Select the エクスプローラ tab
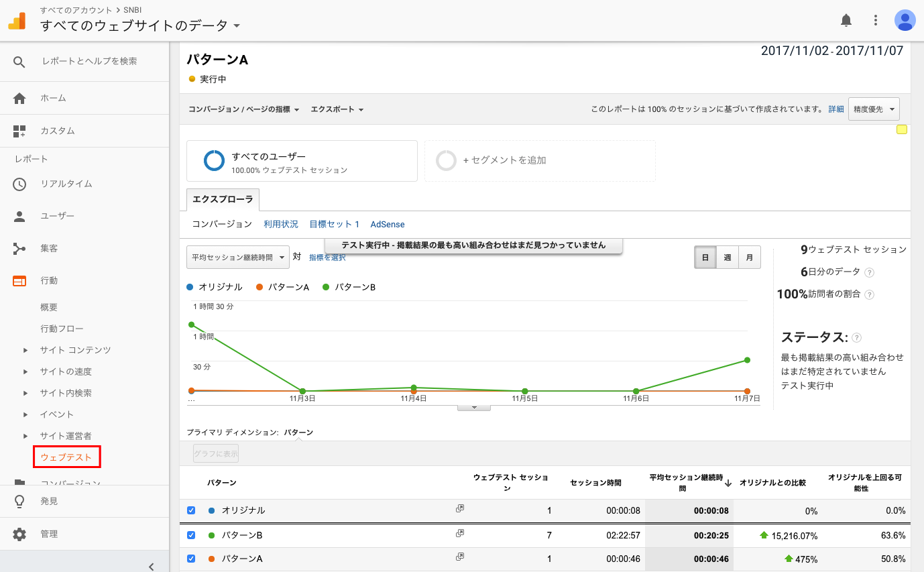Image resolution: width=924 pixels, height=572 pixels. 223,200
